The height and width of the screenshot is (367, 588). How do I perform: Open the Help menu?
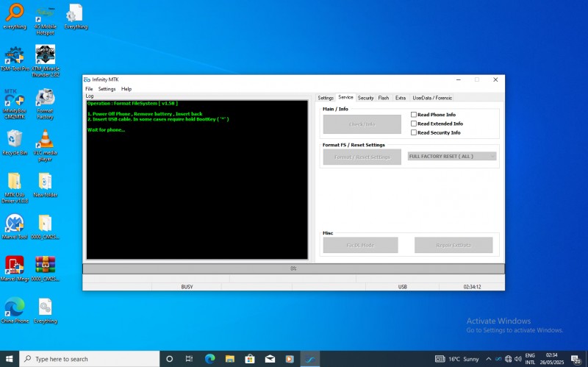click(x=126, y=89)
